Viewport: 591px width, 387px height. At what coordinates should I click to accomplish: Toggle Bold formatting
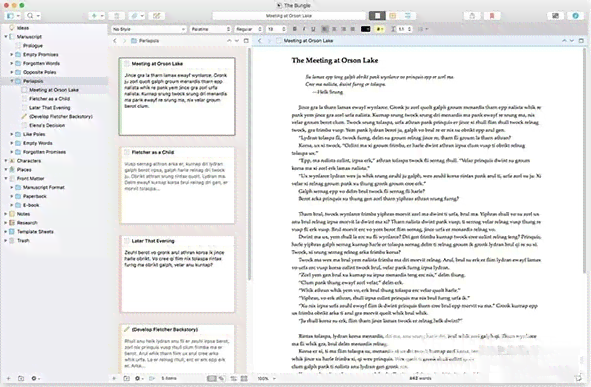[x=294, y=29]
